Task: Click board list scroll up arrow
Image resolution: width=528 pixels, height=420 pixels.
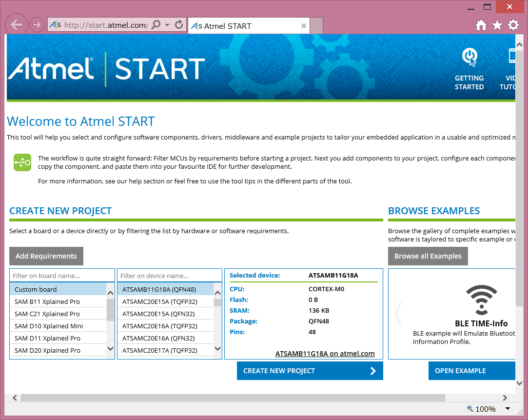Action: 111,293
